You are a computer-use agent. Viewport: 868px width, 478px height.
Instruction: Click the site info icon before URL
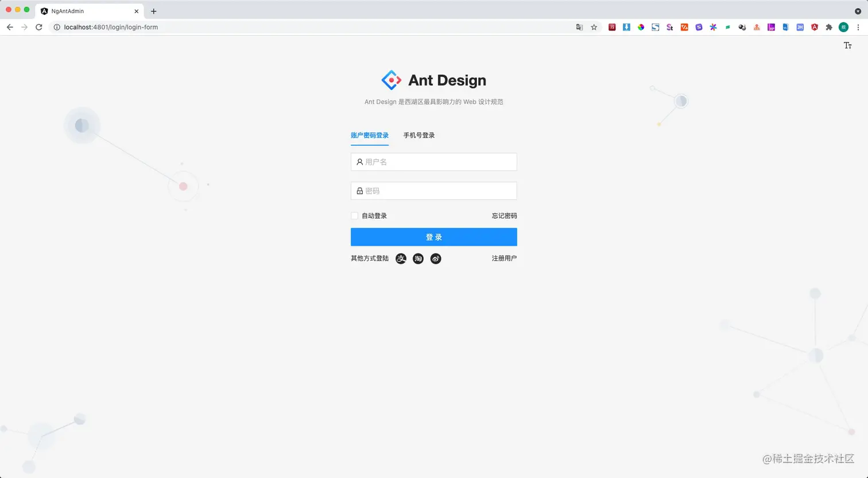click(x=57, y=27)
